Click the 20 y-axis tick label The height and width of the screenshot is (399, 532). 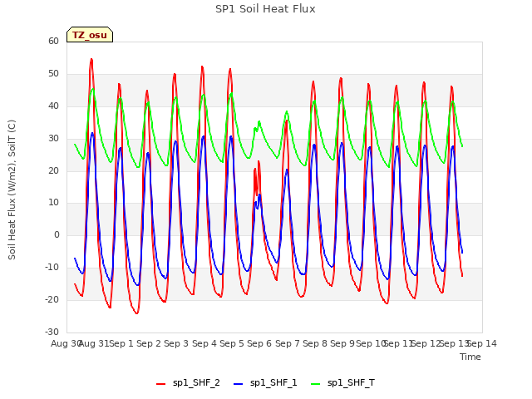[x=53, y=170]
